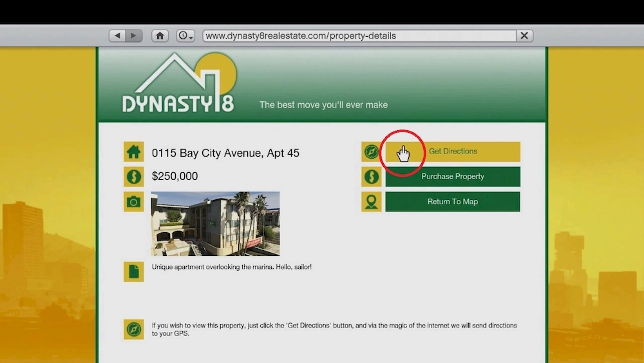This screenshot has height=363, width=644.
Task: Choose the Return To Map button
Action: 452,202
